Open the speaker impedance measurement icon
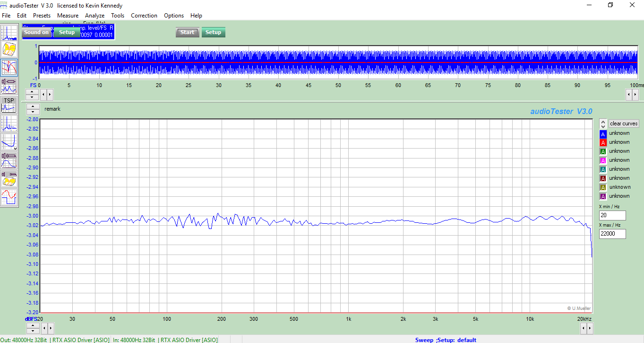This screenshot has width=644, height=343. pos(9,86)
